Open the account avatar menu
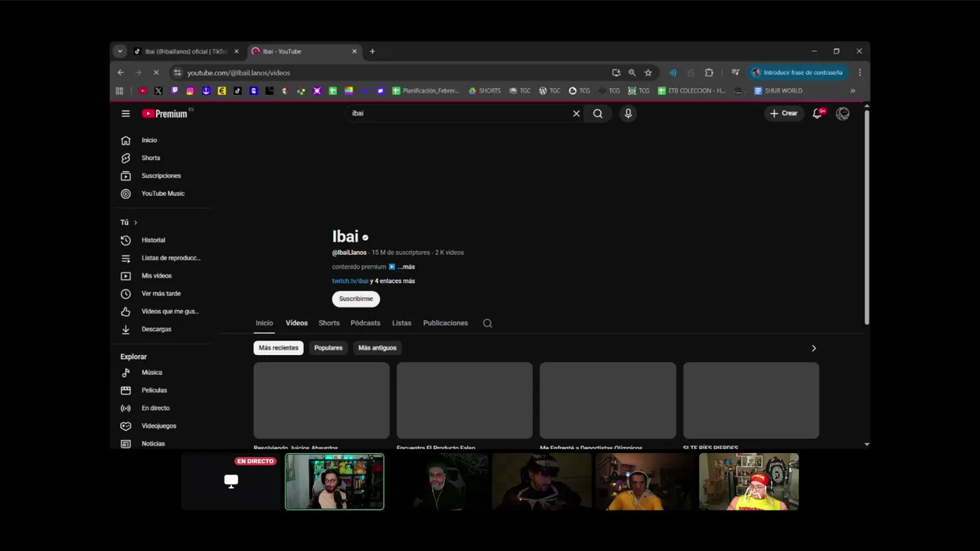The width and height of the screenshot is (980, 551). coord(843,113)
